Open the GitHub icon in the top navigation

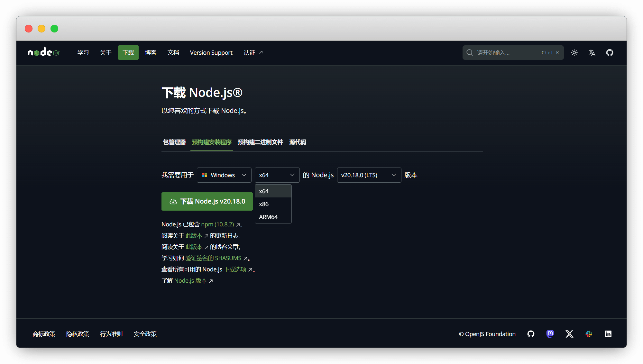point(610,52)
